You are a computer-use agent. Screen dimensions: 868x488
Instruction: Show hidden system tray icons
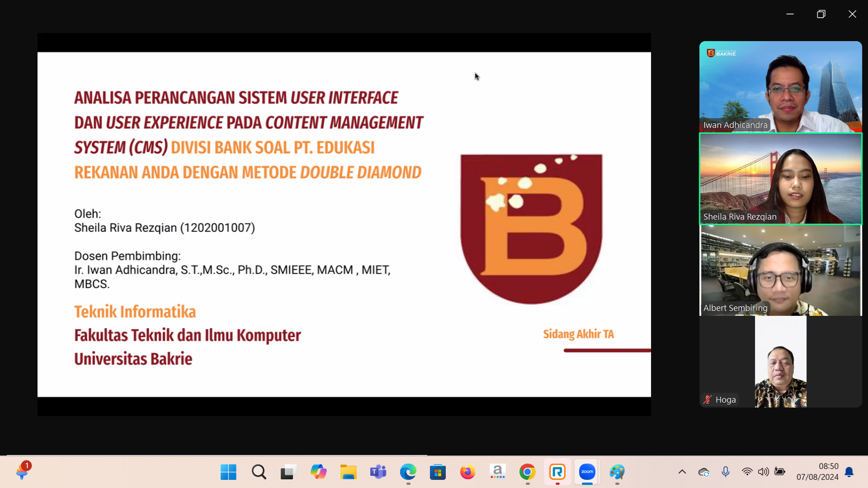click(x=682, y=472)
